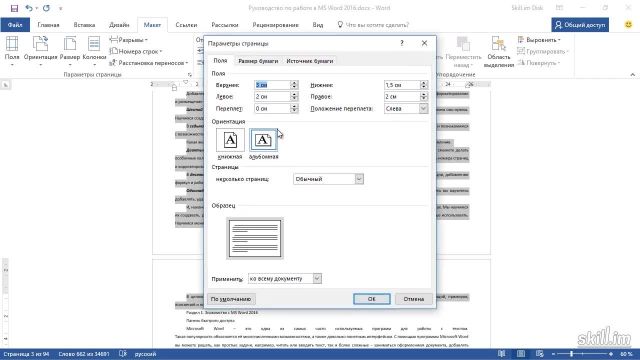Viewport: 640px width, 360px height.
Task: Click the page count in status bar
Action: click(27, 354)
